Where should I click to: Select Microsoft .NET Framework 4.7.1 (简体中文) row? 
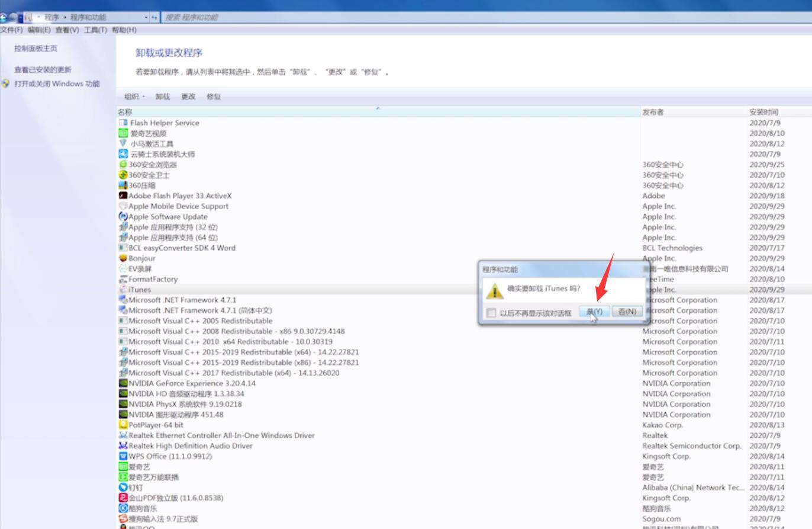pyautogui.click(x=464, y=310)
